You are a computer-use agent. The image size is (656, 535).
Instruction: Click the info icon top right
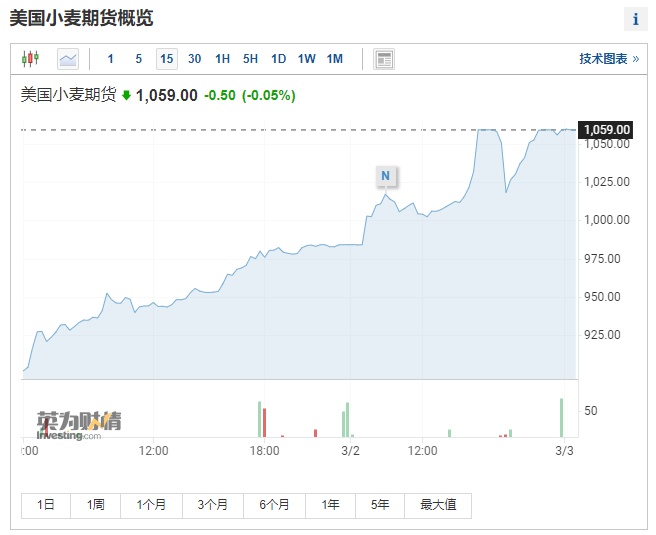pos(636,20)
